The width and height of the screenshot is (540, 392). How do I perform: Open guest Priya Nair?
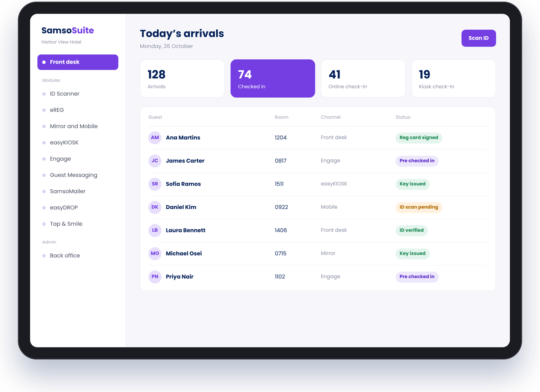click(180, 277)
